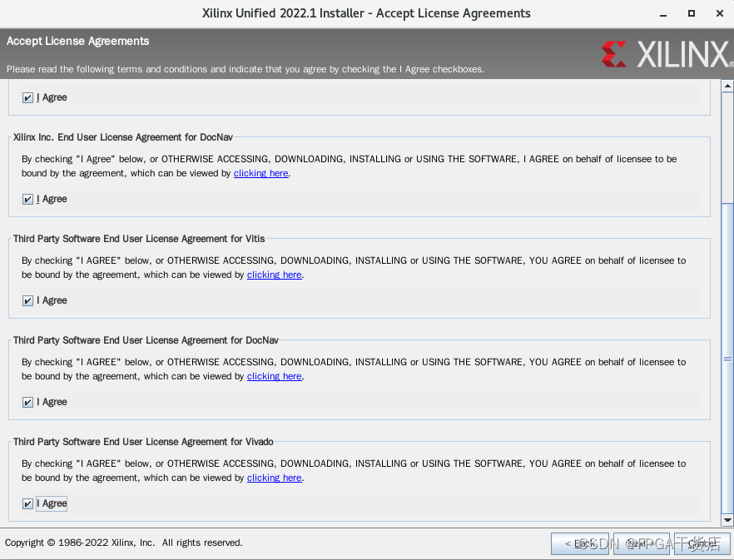View the Third Party DocNav agreement link
This screenshot has height=560, width=734.
point(275,376)
